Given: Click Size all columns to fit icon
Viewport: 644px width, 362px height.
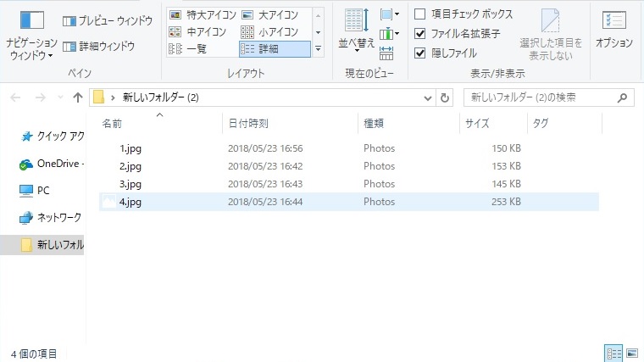Looking at the screenshot, I should coord(386,53).
